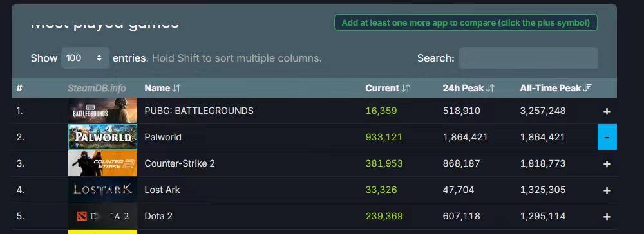Add PUBG: BATTLEGROUNDS to compare with plus icon
Image resolution: width=644 pixels, height=234 pixels.
tap(607, 111)
